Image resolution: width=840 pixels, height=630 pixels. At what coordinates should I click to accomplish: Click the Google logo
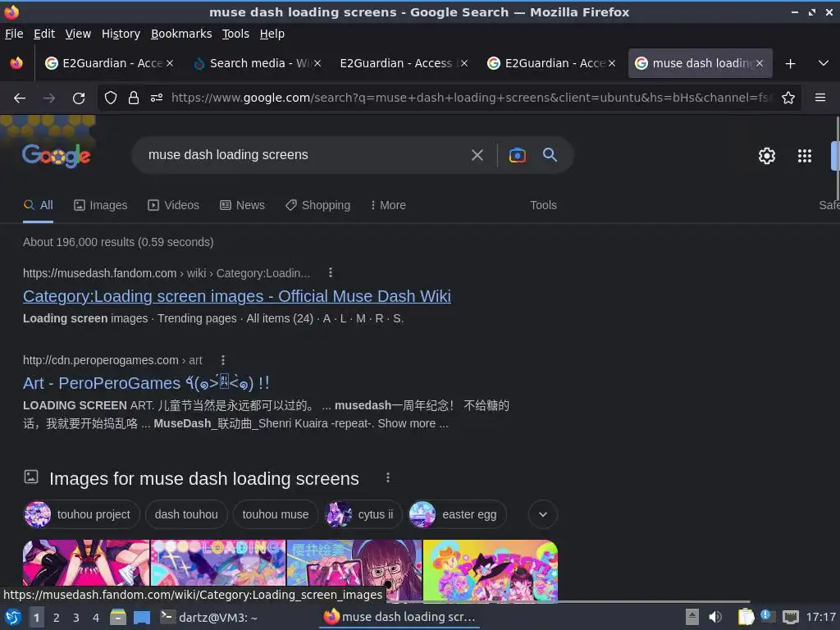[x=57, y=155]
